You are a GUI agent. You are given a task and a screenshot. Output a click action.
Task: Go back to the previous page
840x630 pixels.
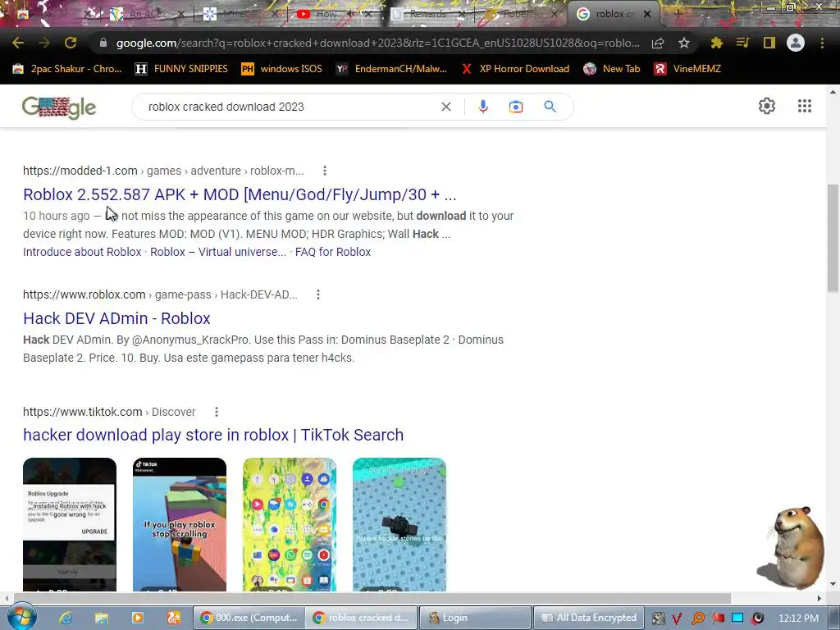click(18, 43)
